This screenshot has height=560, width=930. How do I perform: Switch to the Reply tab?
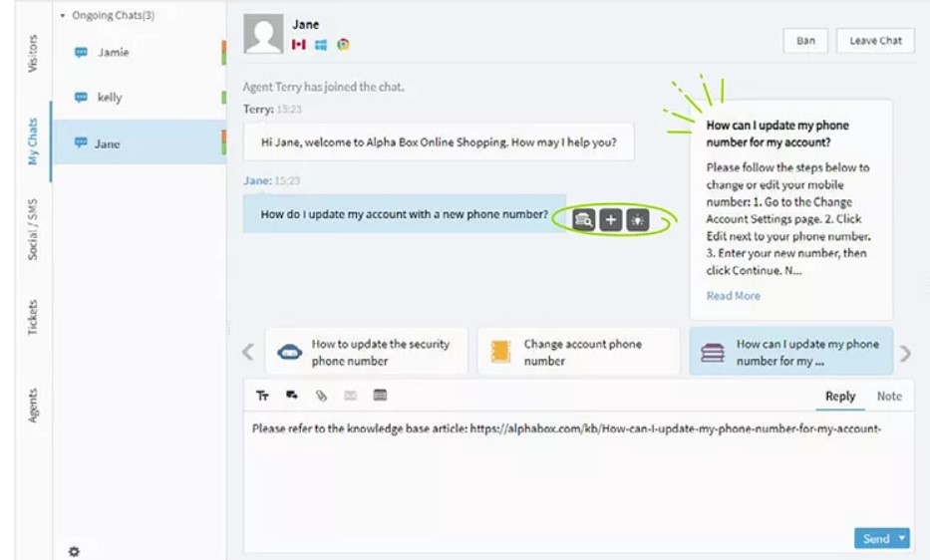pos(840,397)
